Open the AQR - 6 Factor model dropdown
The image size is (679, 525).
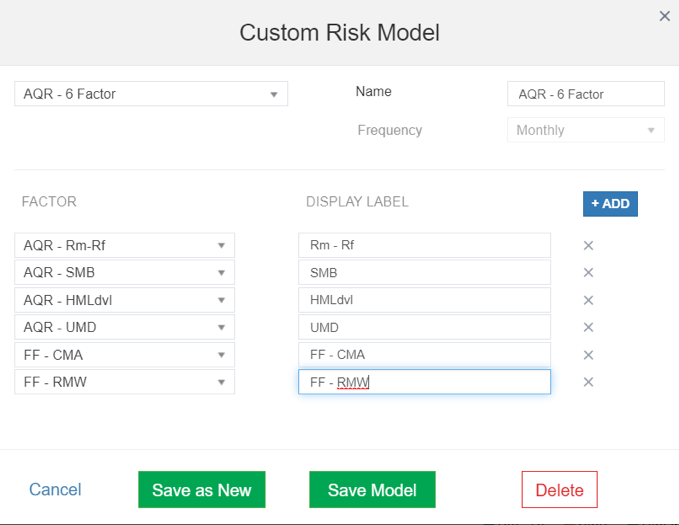click(151, 94)
